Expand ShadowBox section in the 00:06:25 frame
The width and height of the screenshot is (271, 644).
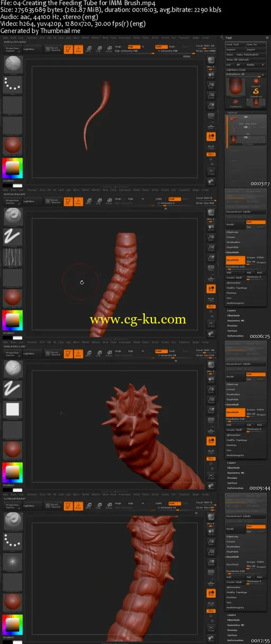pyautogui.click(x=233, y=243)
